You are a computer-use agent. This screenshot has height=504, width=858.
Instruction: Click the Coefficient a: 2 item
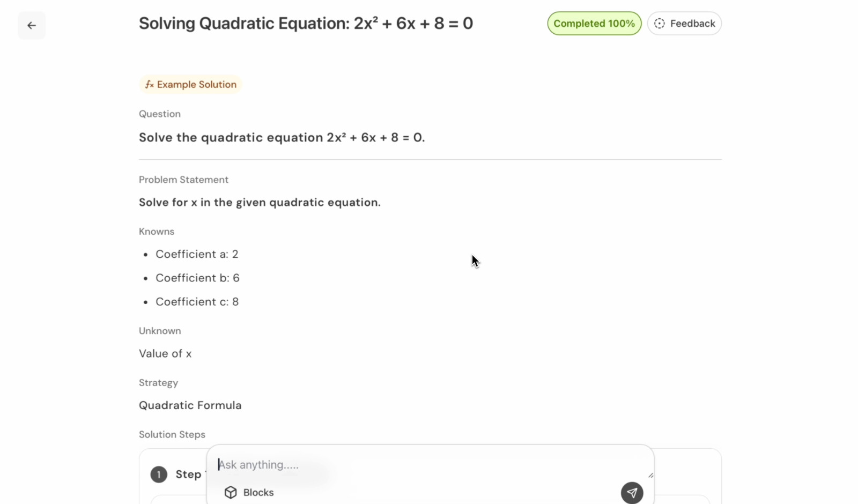[197, 254]
